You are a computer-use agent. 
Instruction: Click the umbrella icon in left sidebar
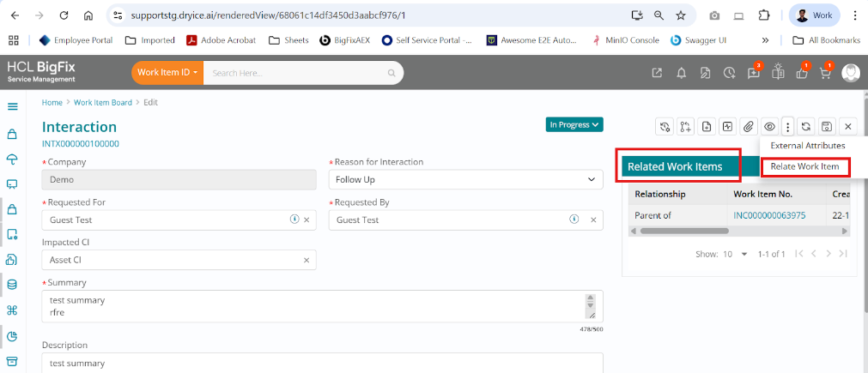point(12,159)
